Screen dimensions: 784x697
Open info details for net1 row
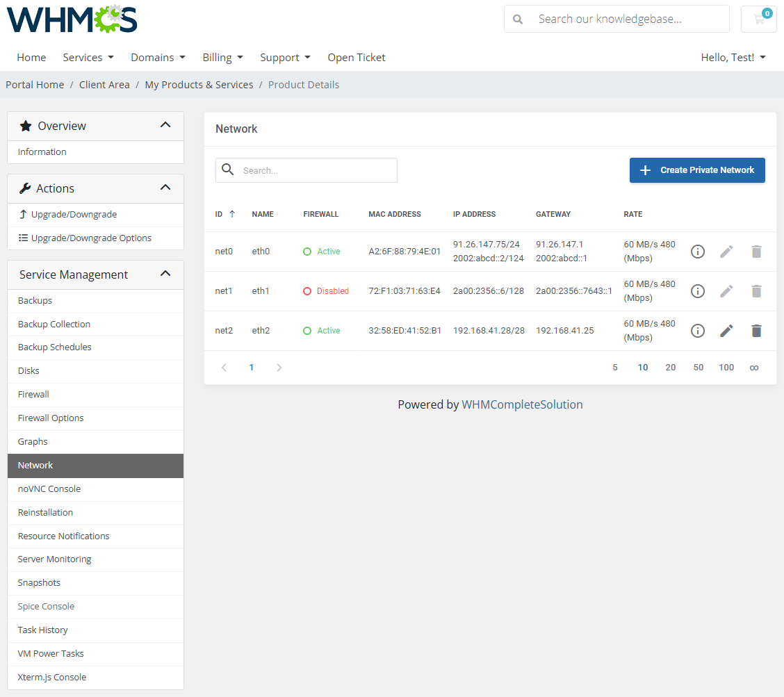pyautogui.click(x=698, y=291)
